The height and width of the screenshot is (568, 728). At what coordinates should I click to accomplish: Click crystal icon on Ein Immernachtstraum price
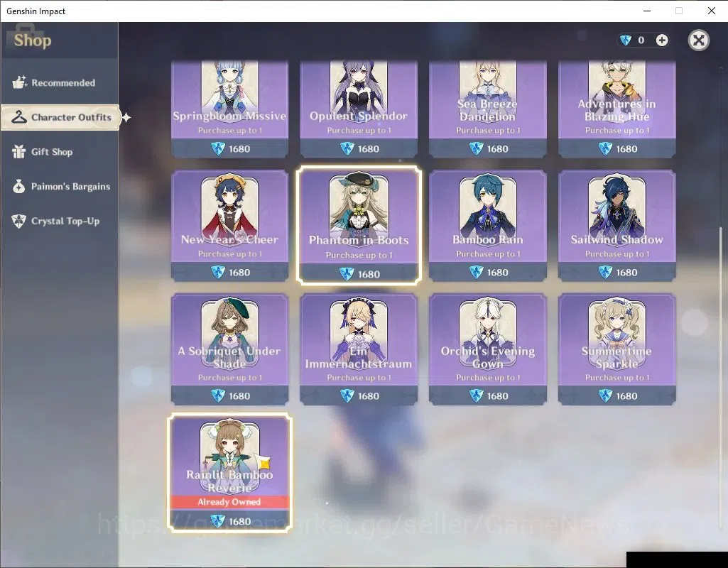347,396
